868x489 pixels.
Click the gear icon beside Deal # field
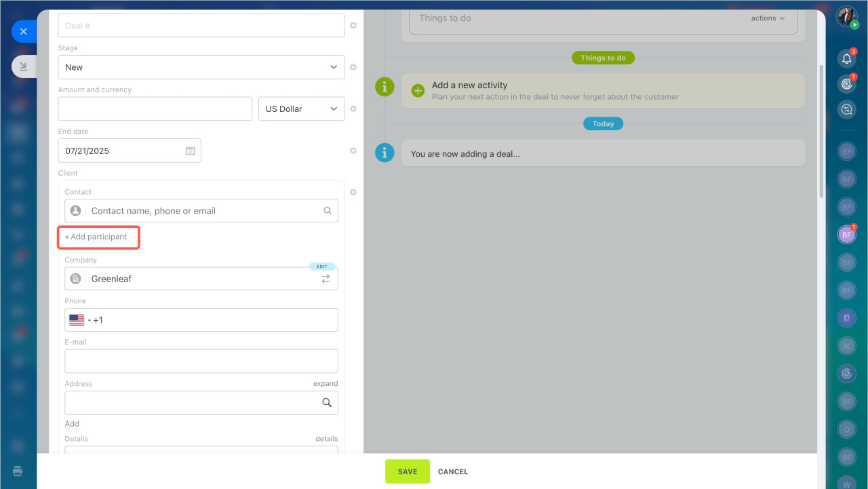[353, 26]
